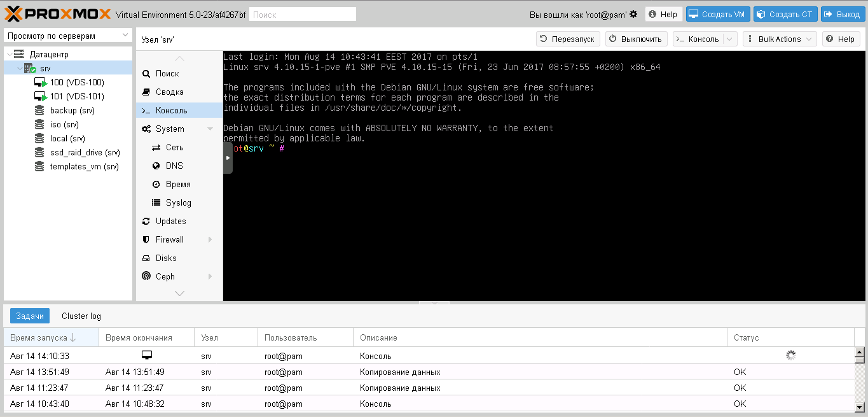Collapse the bottom log panel handle
This screenshot has height=417, width=868.
click(434, 303)
